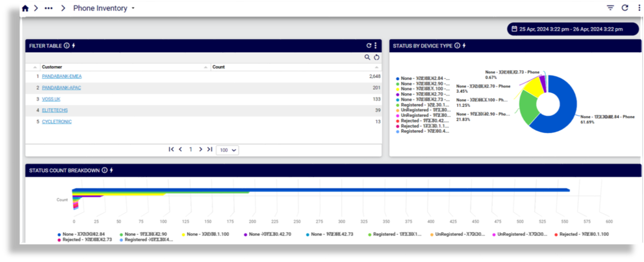Reset the Filter Table with circular arrow icon
Screen dimensions: 644x262
376,57
